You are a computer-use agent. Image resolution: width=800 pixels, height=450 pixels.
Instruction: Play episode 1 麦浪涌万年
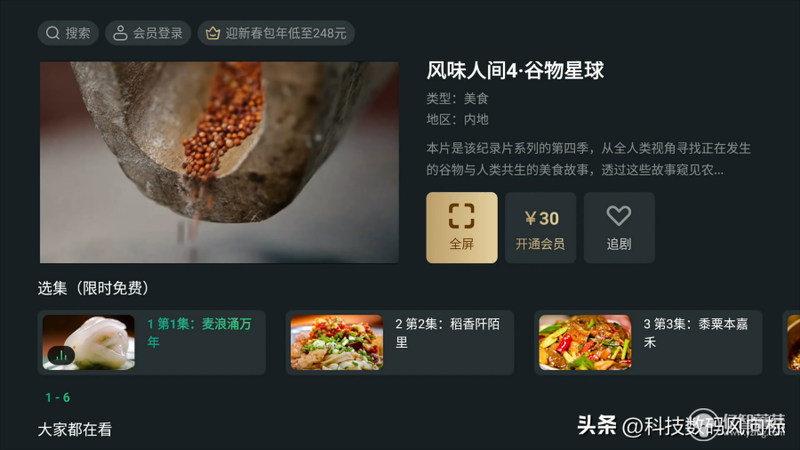click(152, 342)
